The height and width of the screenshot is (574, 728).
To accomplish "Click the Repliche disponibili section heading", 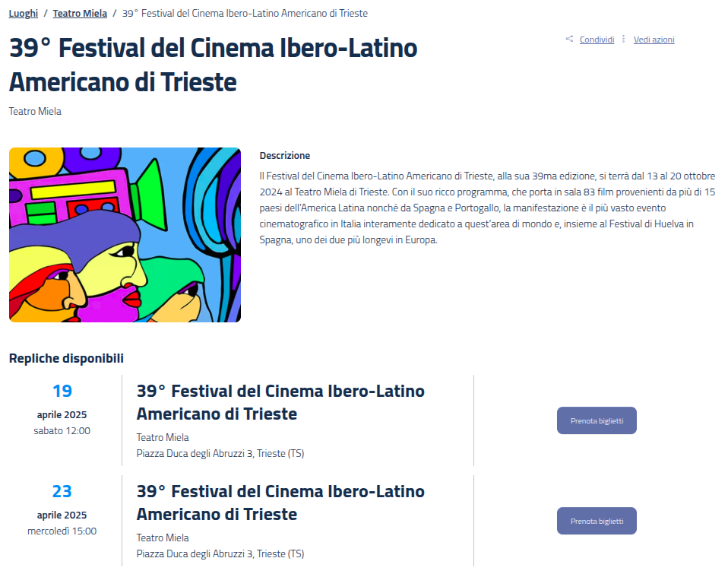I will coord(66,358).
